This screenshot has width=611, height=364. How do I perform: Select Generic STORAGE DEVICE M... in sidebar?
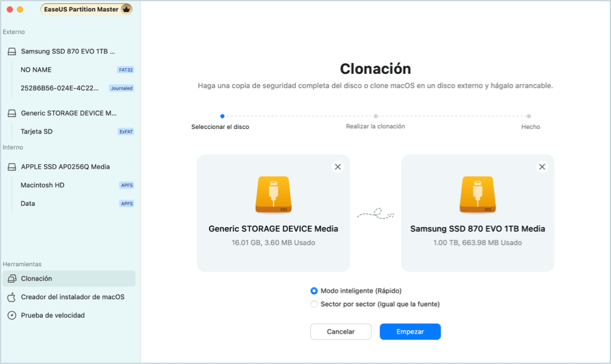point(68,113)
